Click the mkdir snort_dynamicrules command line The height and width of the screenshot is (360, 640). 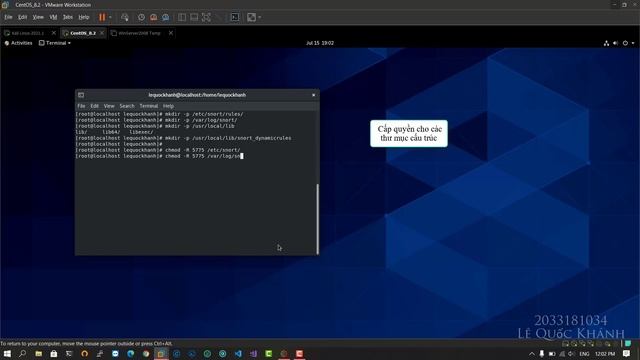(x=184, y=138)
